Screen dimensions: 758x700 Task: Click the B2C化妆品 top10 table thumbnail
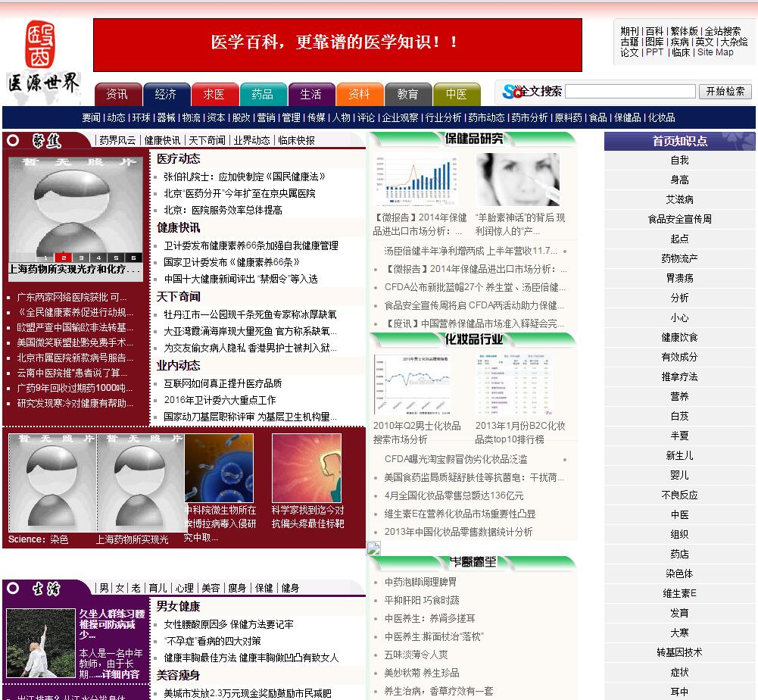pos(514,385)
